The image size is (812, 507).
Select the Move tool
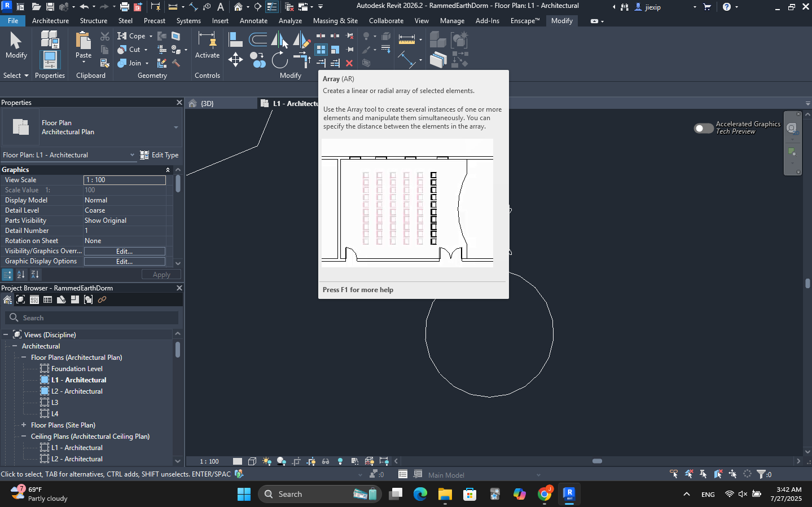(x=235, y=60)
